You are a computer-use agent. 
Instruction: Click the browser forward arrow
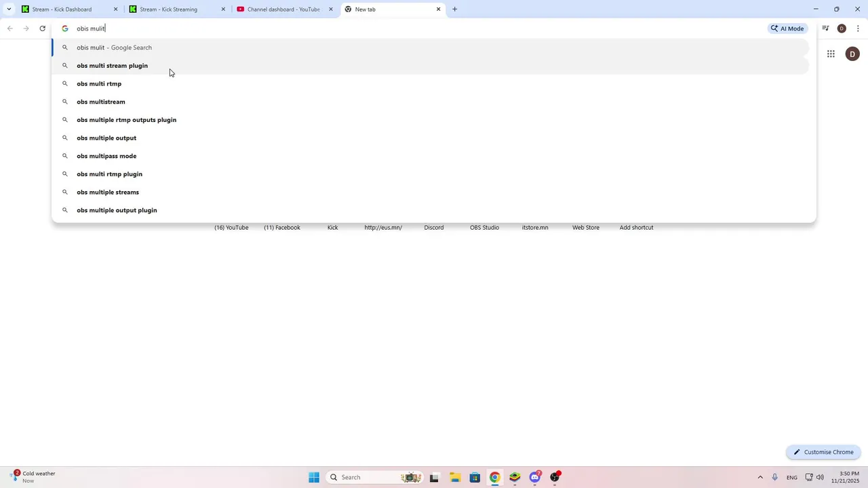[26, 28]
